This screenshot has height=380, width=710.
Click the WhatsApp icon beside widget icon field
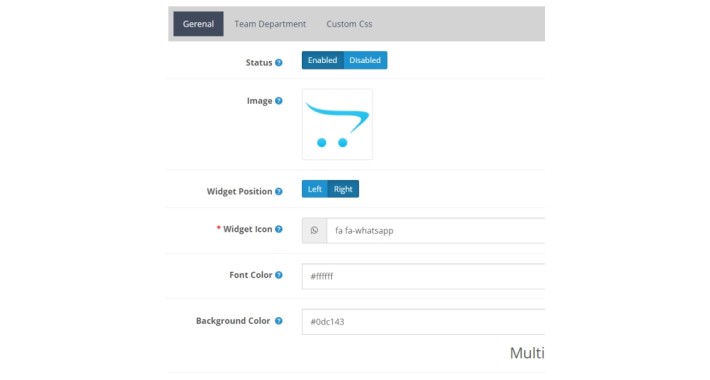pos(314,231)
